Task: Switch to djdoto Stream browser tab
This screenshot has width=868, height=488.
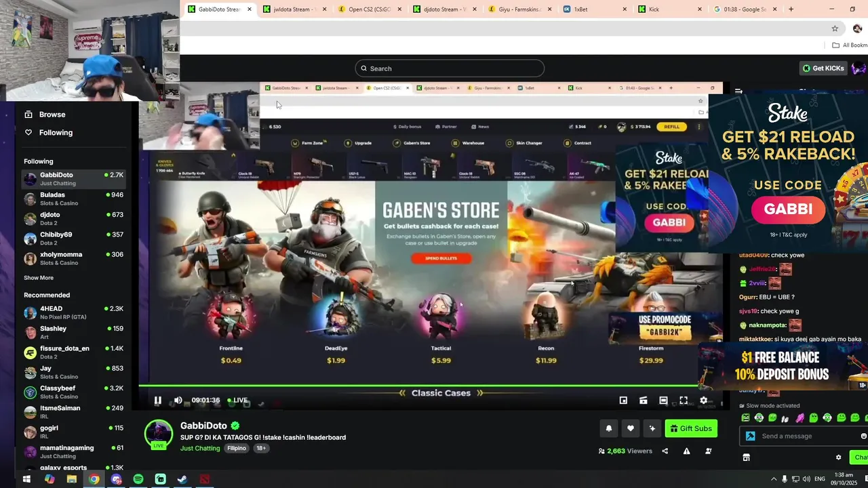Action: pos(444,9)
